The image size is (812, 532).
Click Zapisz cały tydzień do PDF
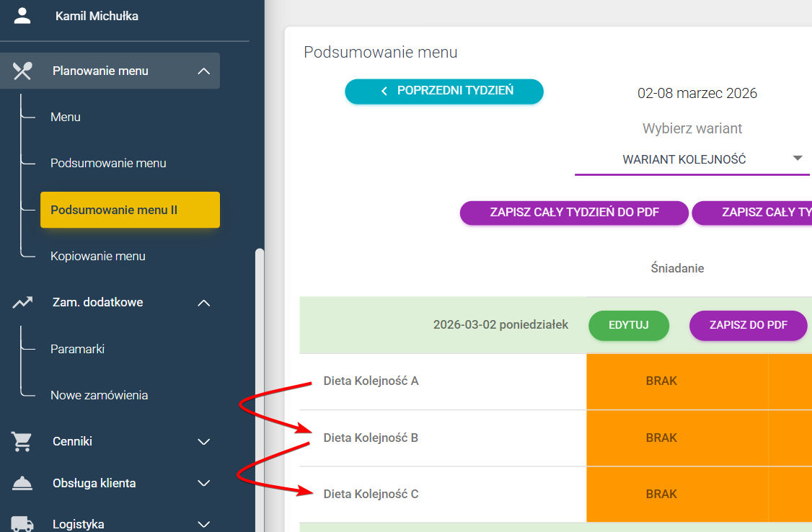574,213
